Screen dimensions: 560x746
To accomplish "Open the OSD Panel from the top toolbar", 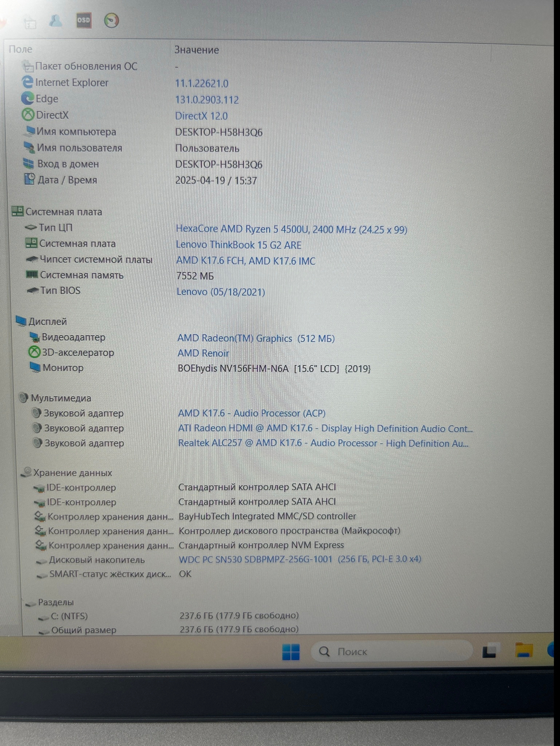I will 83,21.
